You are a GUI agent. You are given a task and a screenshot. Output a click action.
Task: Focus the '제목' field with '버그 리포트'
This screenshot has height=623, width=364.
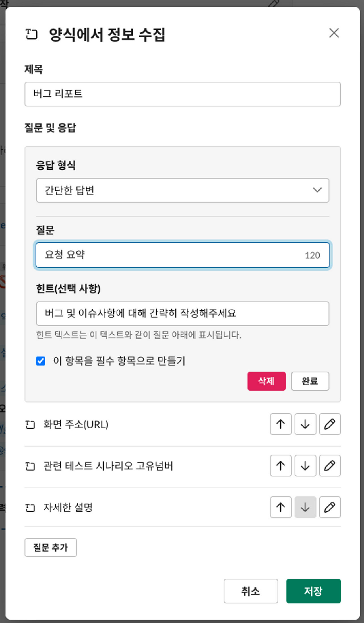tap(183, 94)
